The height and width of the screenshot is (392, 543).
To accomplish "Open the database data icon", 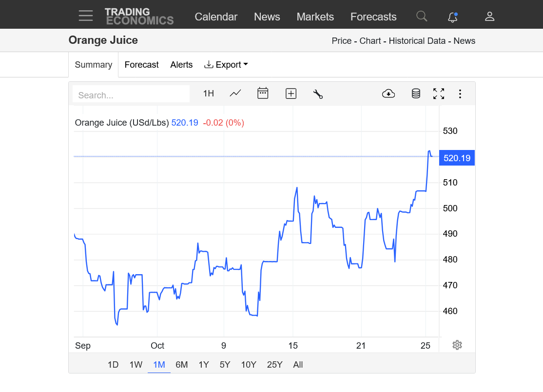I will tap(416, 93).
